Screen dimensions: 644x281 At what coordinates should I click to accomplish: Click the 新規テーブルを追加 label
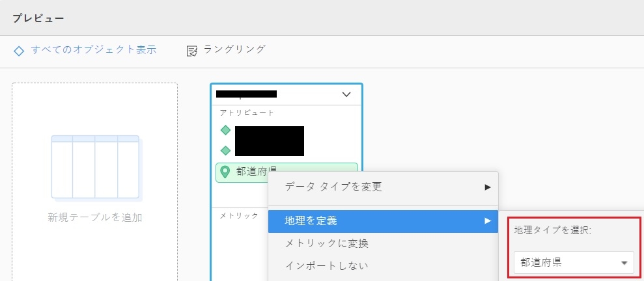[95, 217]
